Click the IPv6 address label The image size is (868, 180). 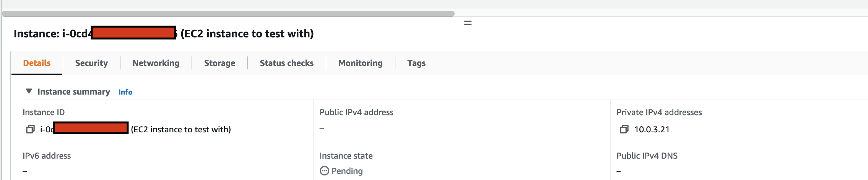click(47, 156)
